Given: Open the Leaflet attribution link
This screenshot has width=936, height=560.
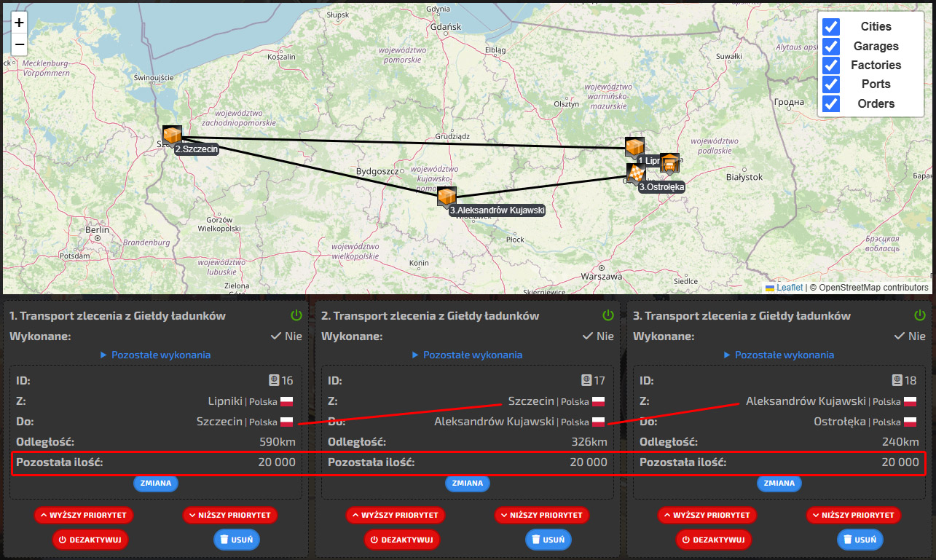Looking at the screenshot, I should [x=789, y=288].
